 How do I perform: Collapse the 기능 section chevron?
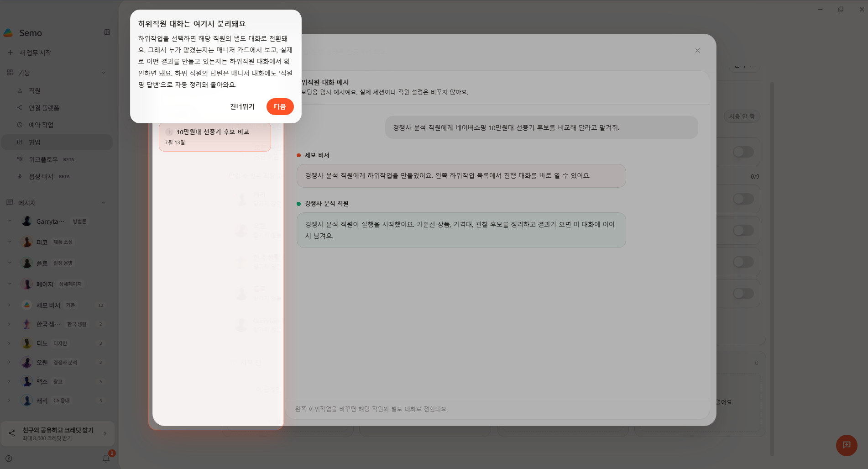point(104,73)
